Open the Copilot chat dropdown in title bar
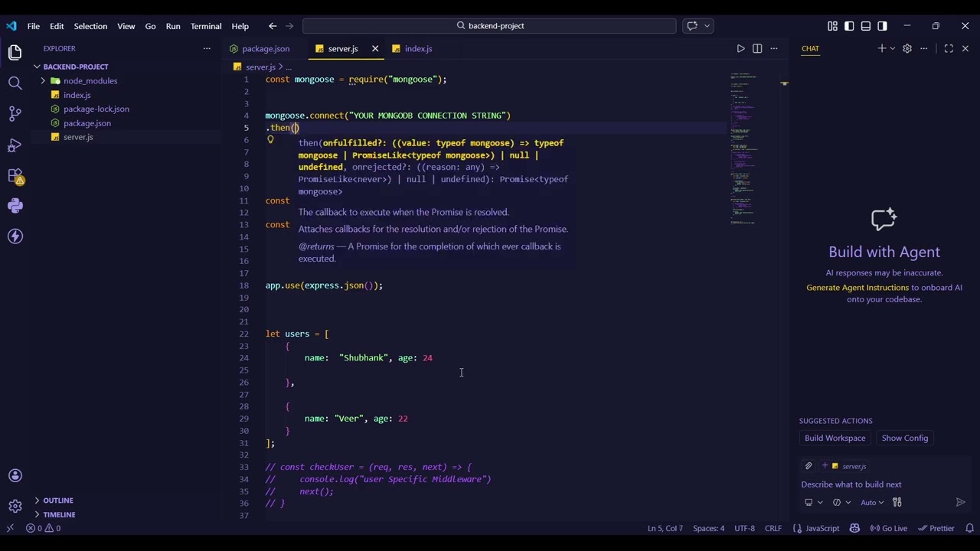The image size is (980, 551). coord(707,26)
